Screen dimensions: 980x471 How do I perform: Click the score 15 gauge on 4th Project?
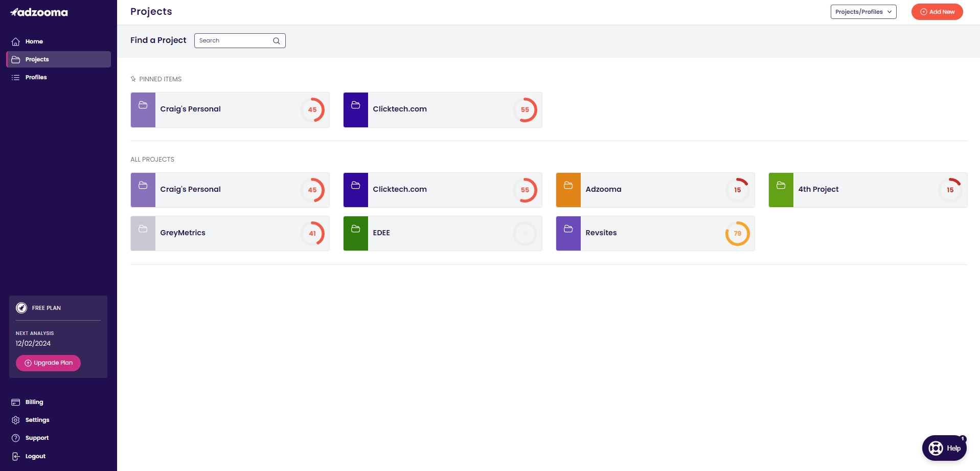pos(950,190)
